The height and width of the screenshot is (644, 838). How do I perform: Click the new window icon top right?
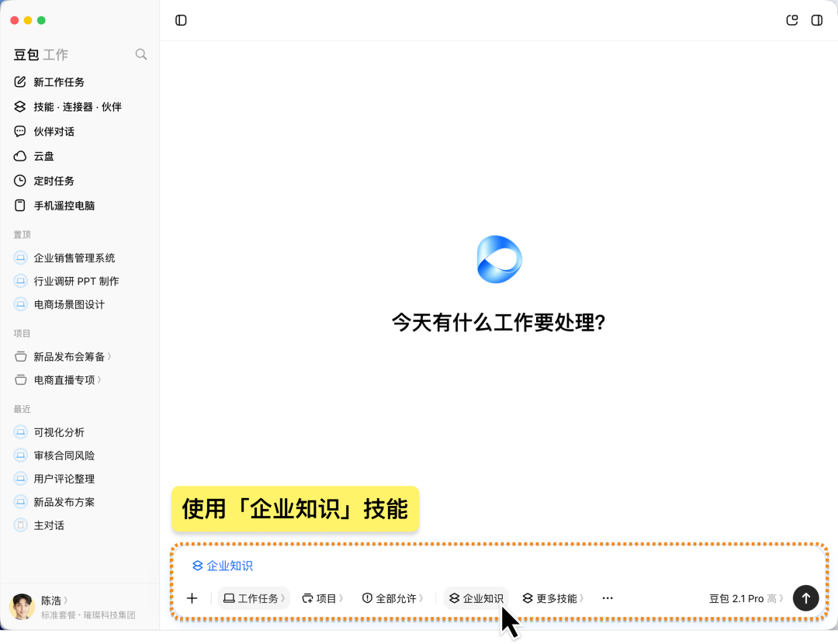(x=792, y=20)
